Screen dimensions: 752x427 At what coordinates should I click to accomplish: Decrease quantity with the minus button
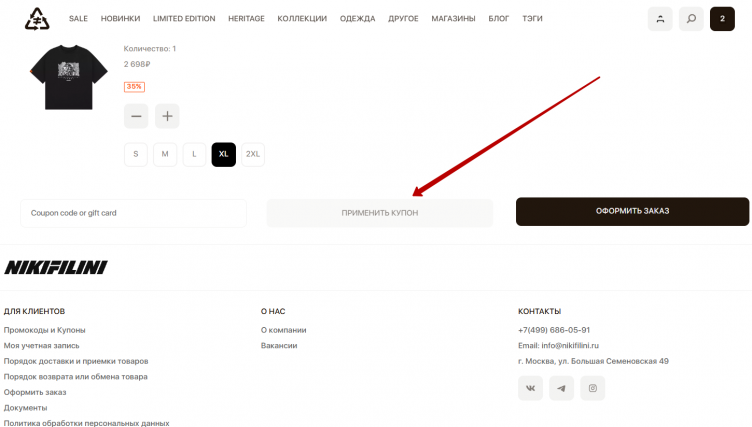tap(136, 116)
